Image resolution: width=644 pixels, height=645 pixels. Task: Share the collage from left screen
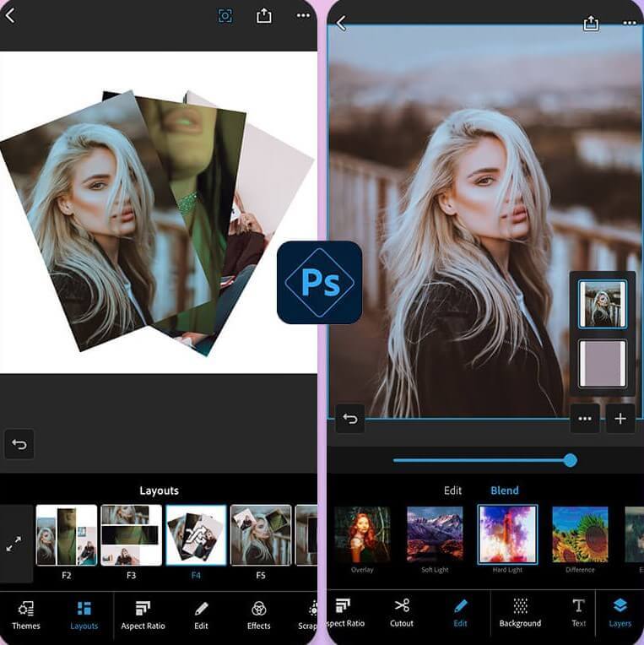coord(263,16)
